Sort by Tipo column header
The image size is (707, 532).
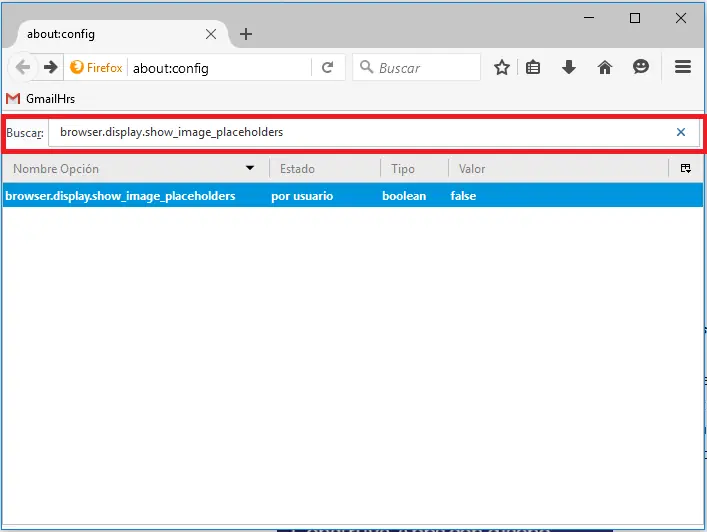coord(414,169)
